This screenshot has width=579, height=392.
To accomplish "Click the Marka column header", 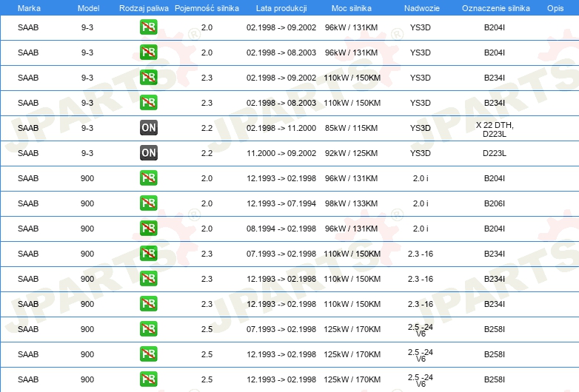I will (28, 7).
